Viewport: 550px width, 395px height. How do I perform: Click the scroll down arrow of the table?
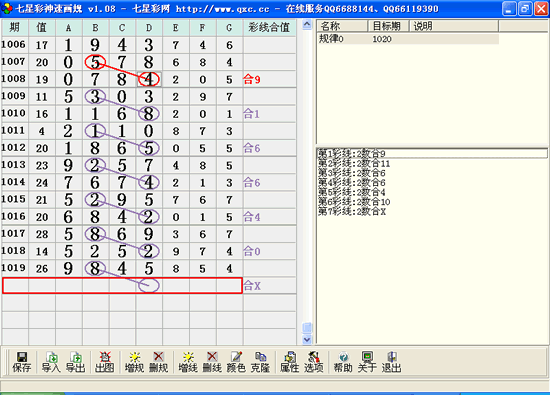pos(307,340)
